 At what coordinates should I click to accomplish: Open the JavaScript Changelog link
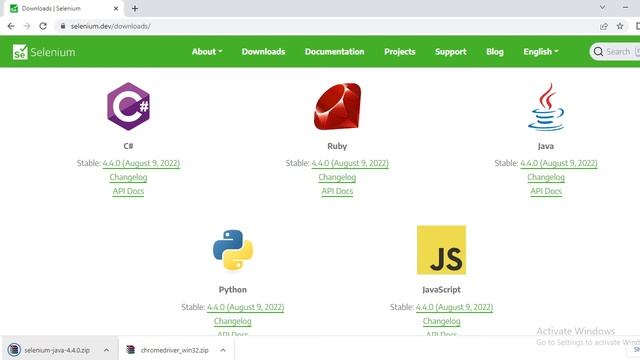pyautogui.click(x=441, y=321)
